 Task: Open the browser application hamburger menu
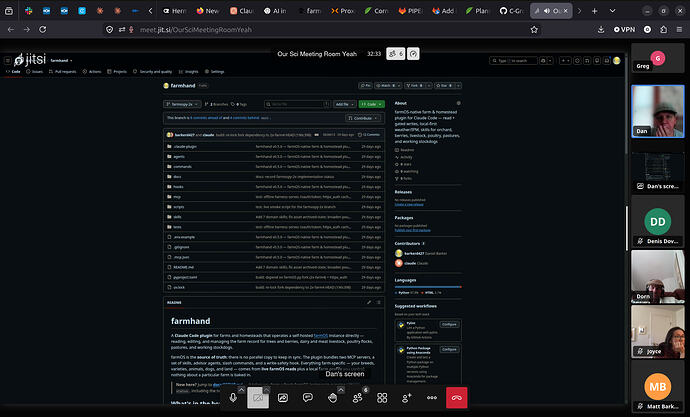click(x=679, y=29)
